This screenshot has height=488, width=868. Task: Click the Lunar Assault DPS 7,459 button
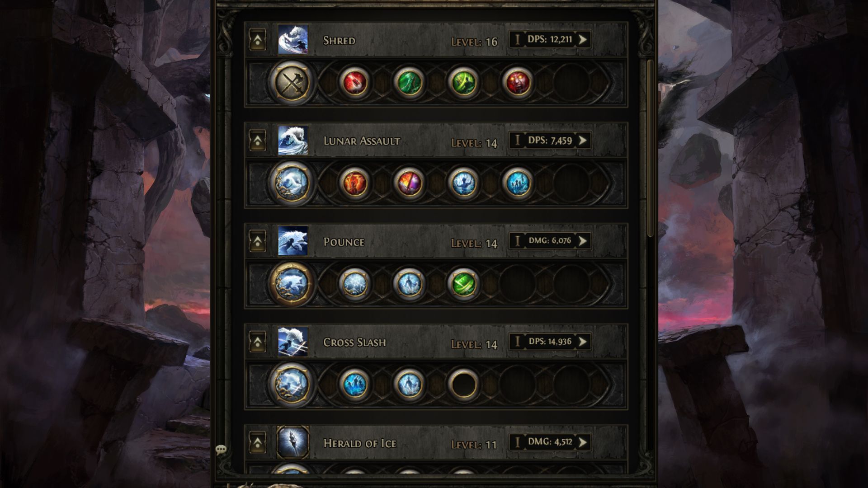pos(550,141)
